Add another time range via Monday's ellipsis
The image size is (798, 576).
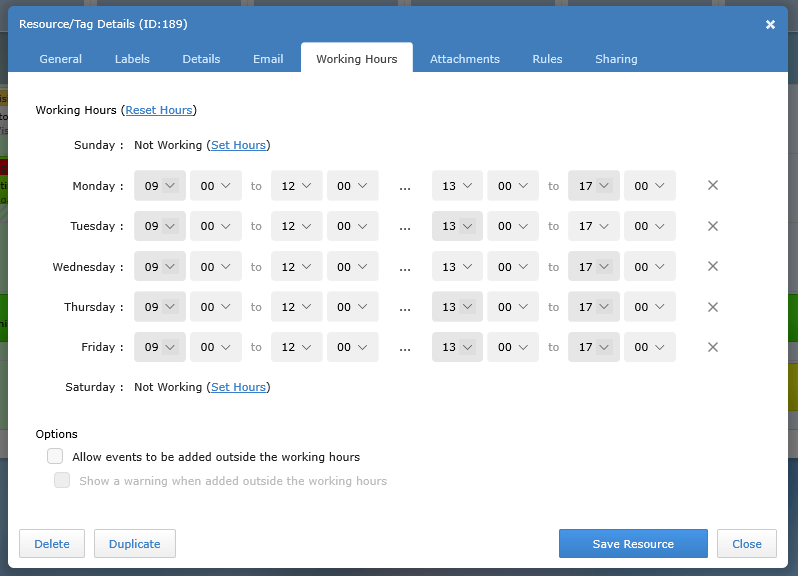pyautogui.click(x=405, y=189)
